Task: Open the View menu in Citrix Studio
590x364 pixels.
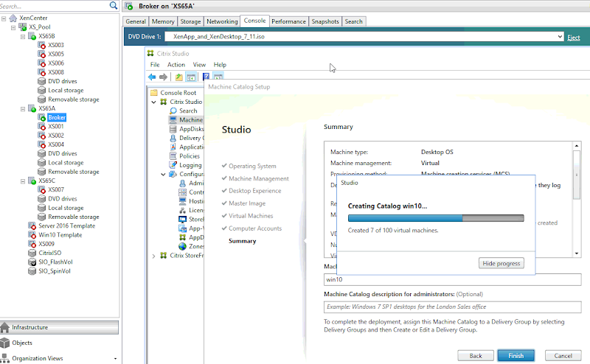Action: tap(199, 65)
